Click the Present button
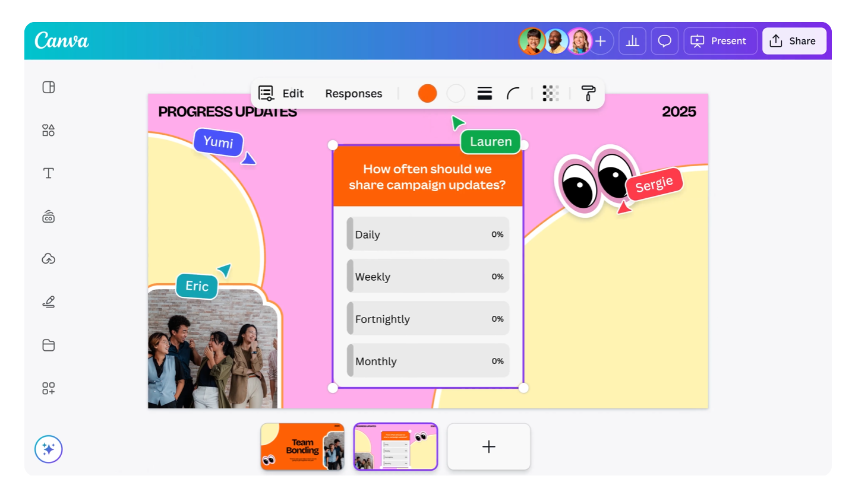Screen dimensions: 852x504 click(721, 41)
